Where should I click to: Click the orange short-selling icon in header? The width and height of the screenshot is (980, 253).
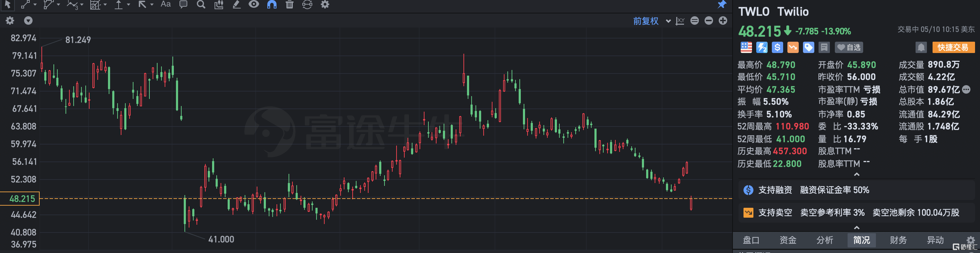tap(793, 47)
